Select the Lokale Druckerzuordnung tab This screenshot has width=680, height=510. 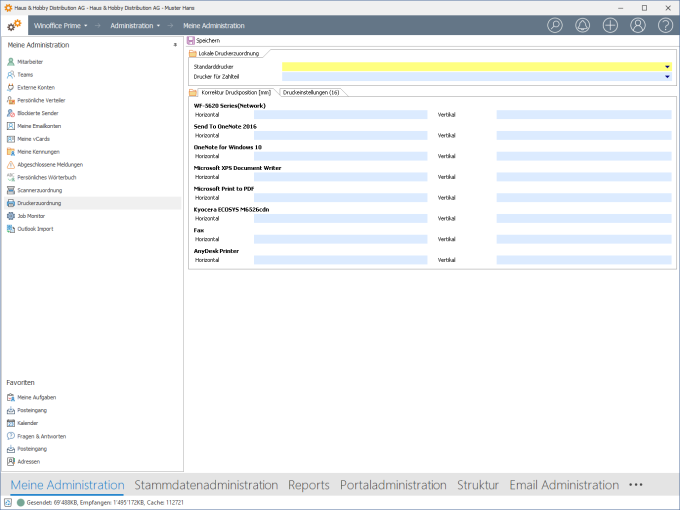[229, 53]
